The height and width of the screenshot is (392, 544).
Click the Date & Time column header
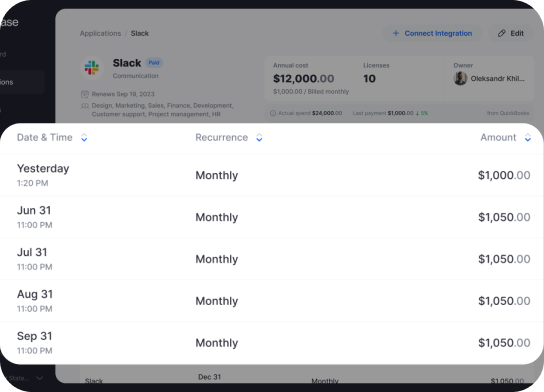pyautogui.click(x=45, y=137)
